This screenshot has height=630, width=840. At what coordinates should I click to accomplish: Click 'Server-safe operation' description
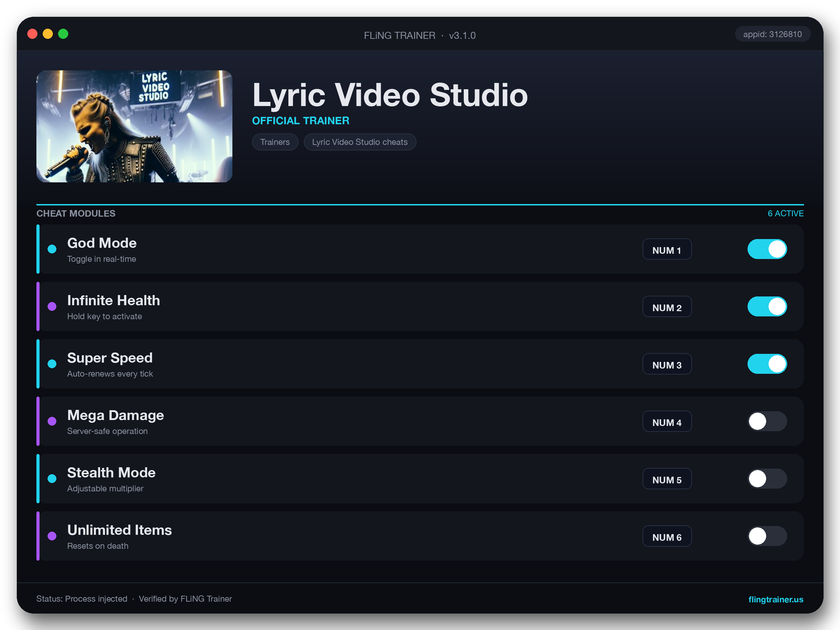[107, 431]
